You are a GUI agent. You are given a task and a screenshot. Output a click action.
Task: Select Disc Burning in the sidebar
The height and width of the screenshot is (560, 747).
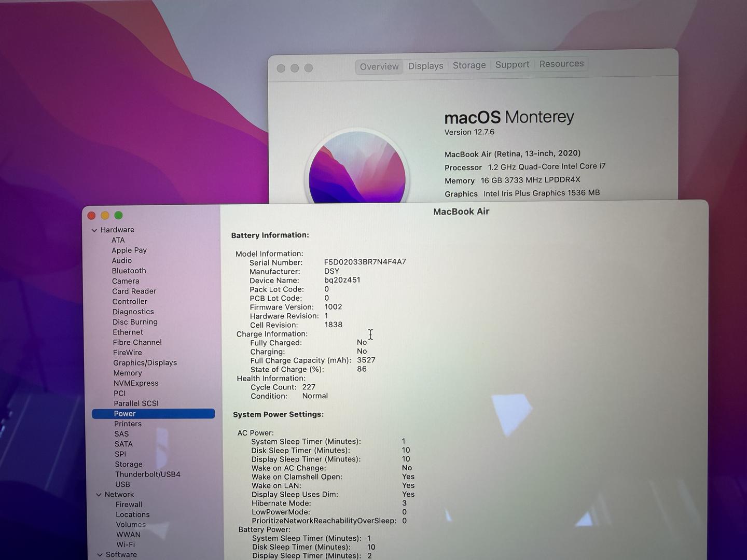click(x=135, y=322)
